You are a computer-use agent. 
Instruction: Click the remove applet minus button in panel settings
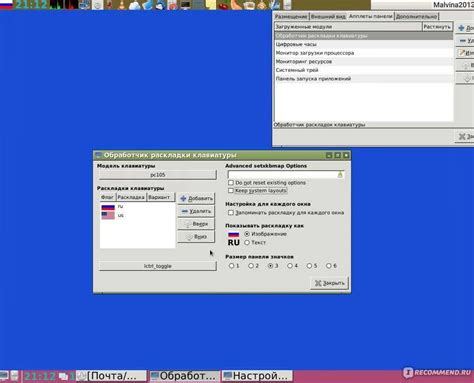coord(465,41)
